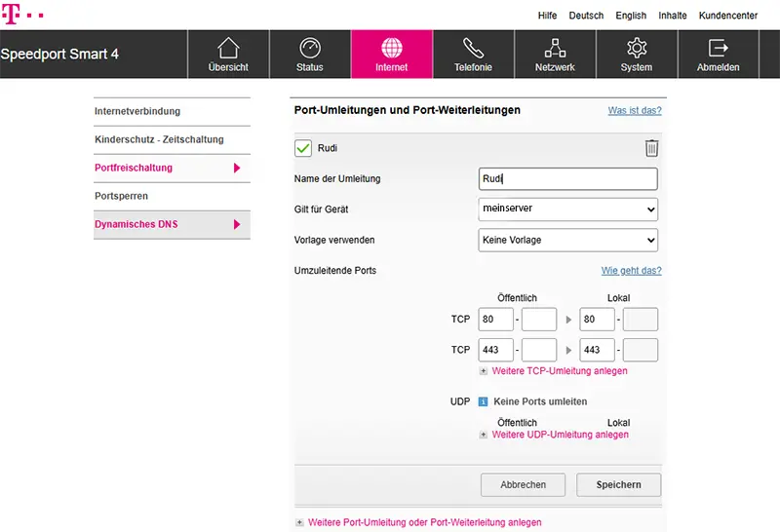Uncheck the Rudi port forwarding checkbox
This screenshot has height=532, width=780.
coord(303,148)
